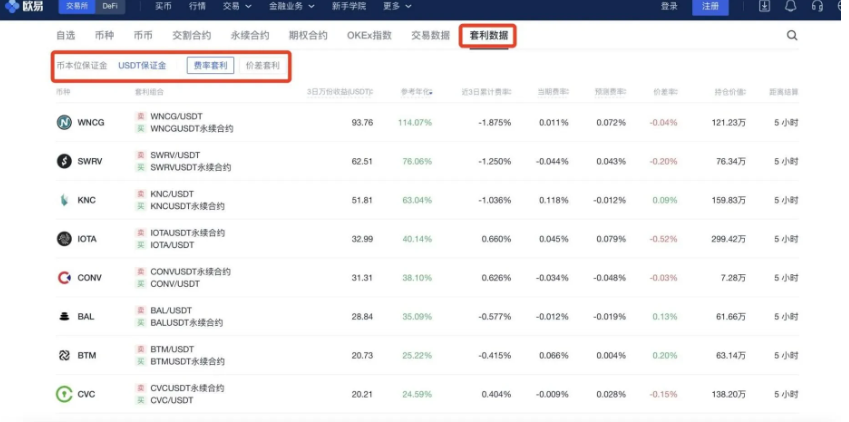
Task: Click the KNC coin icon
Action: coord(64,200)
